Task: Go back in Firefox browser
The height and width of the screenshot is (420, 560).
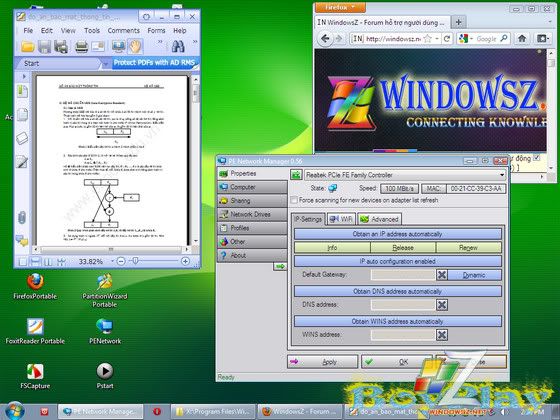Action: [325, 38]
